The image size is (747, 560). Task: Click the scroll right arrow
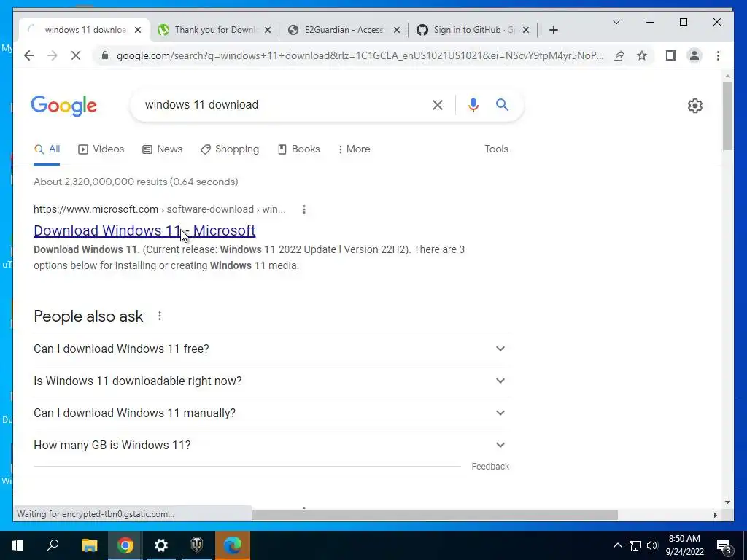[x=715, y=516]
